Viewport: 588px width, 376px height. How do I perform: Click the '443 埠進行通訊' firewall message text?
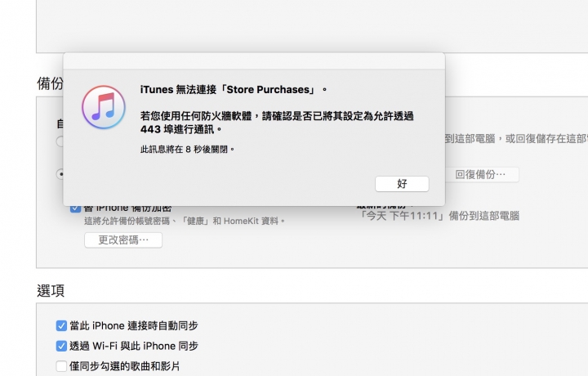[x=181, y=129]
